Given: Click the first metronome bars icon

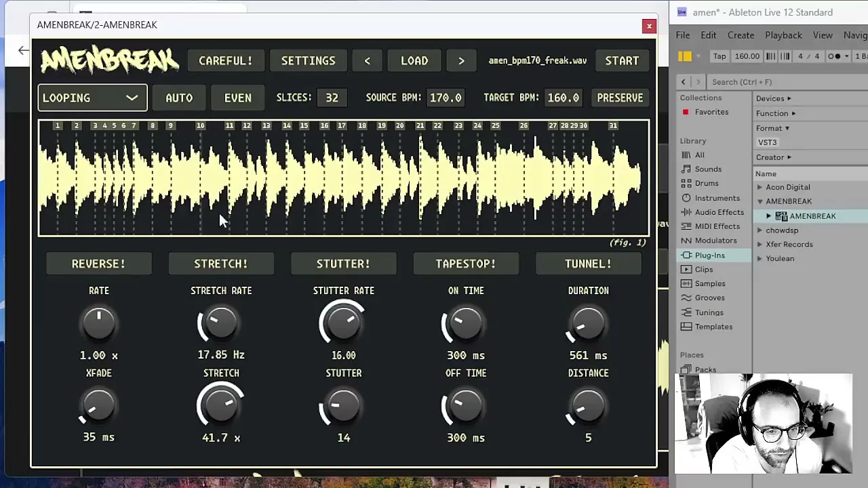Looking at the screenshot, I should pyautogui.click(x=771, y=56).
